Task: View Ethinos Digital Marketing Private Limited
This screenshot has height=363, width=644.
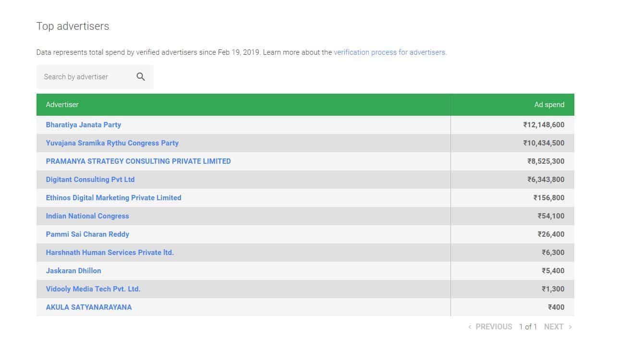Action: click(114, 198)
